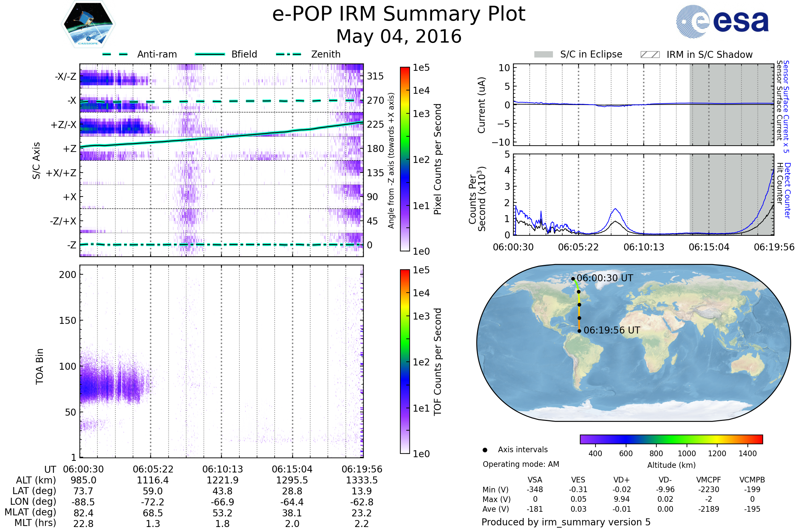Click the Altitude colorbar under the map
Screen dimensions: 798x532
[x=671, y=439]
